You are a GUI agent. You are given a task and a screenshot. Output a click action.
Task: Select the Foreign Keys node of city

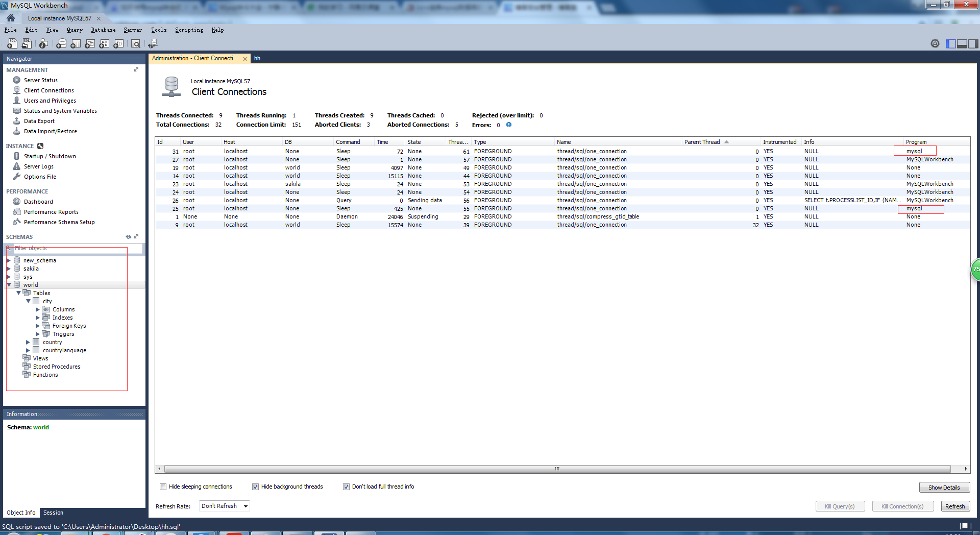coord(69,326)
